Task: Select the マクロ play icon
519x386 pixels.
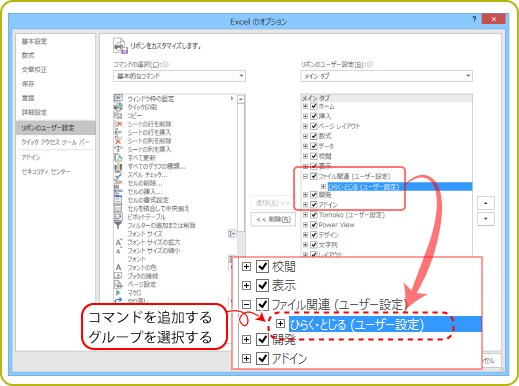Action: click(x=118, y=293)
